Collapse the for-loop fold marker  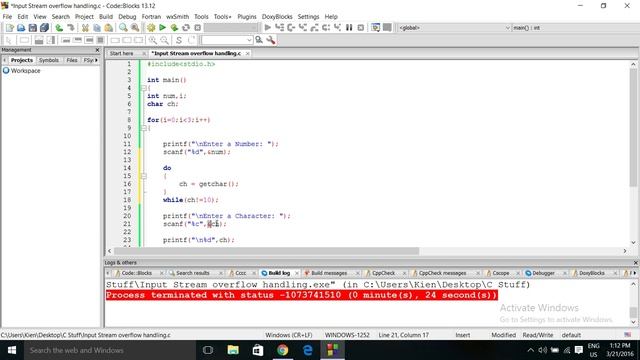click(143, 128)
